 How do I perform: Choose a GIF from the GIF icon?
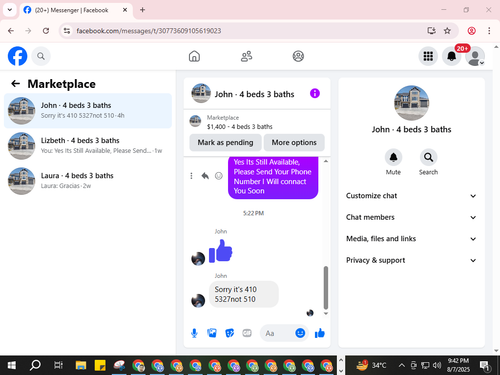tap(247, 333)
